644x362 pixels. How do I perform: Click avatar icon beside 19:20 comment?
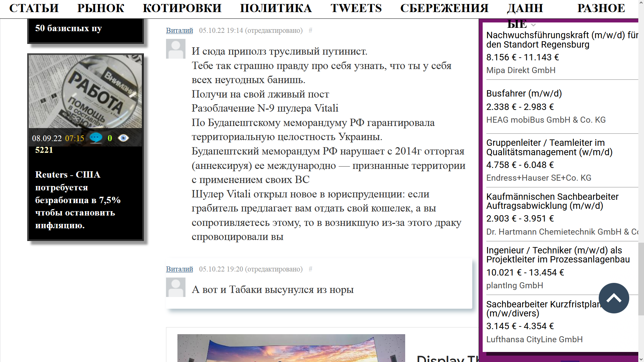[175, 287]
